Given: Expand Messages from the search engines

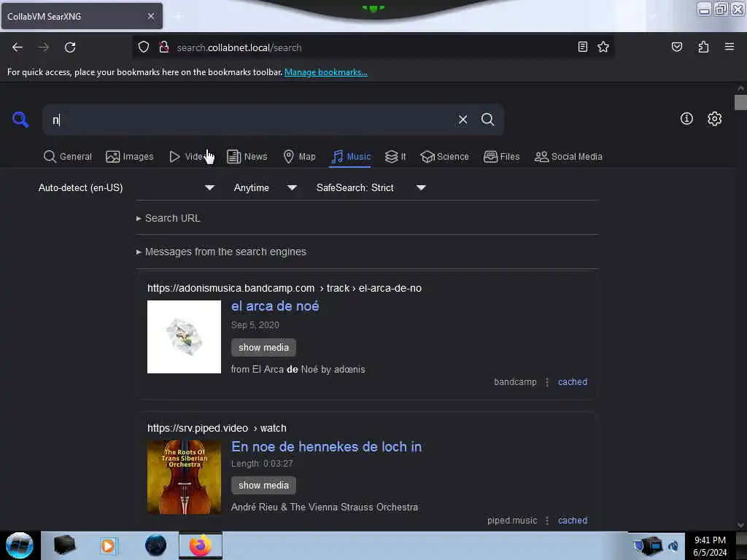Looking at the screenshot, I should coord(221,252).
